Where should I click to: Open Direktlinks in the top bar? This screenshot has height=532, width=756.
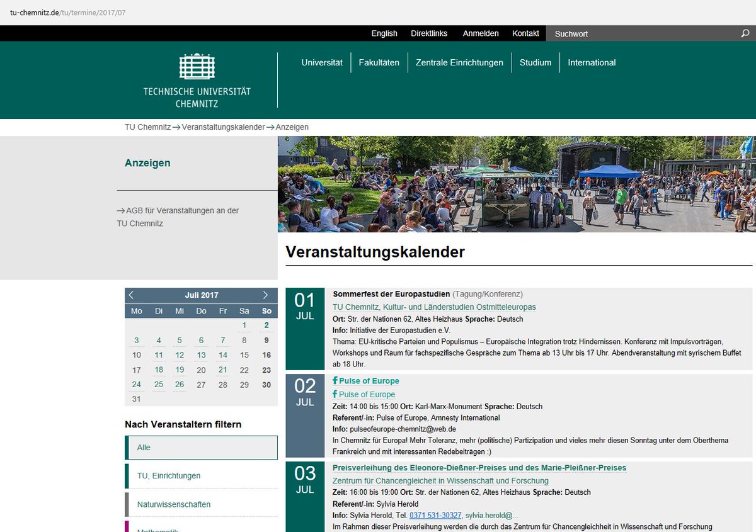point(429,33)
